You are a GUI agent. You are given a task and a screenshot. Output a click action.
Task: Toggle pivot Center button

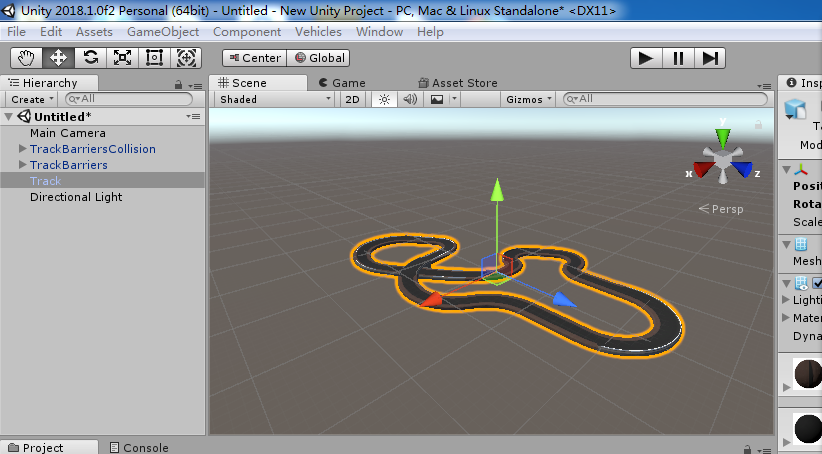(x=254, y=58)
